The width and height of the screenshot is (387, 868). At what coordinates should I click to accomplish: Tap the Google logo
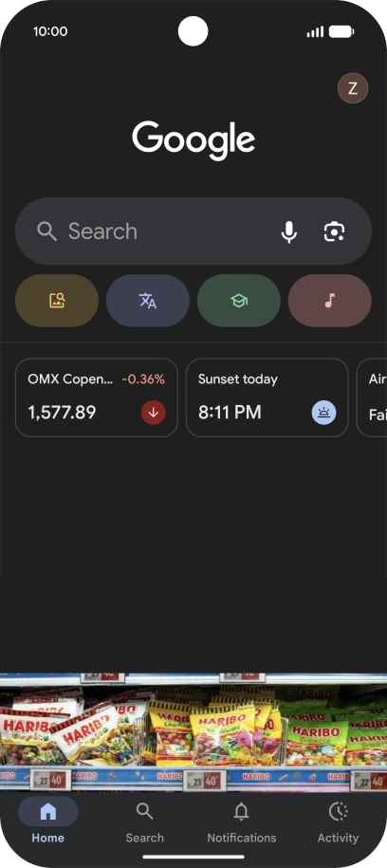click(193, 140)
